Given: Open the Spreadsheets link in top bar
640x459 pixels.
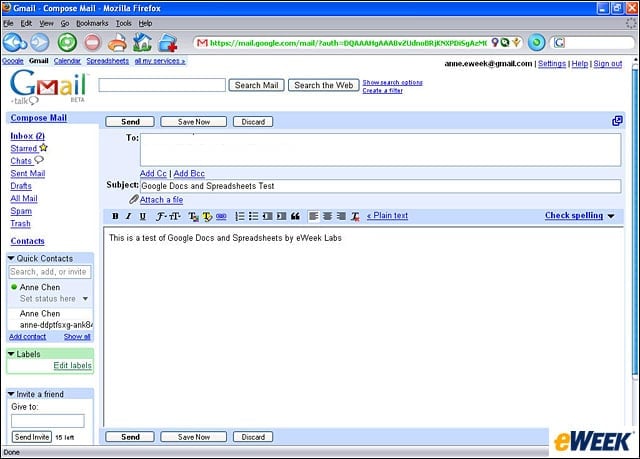Looking at the screenshot, I should click(x=107, y=61).
